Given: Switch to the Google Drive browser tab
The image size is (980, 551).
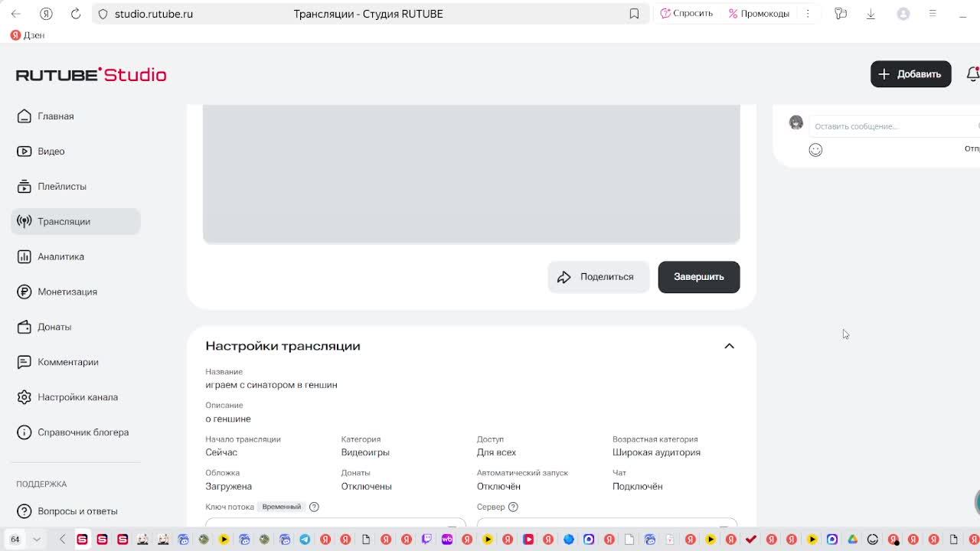Looking at the screenshot, I should [852, 540].
